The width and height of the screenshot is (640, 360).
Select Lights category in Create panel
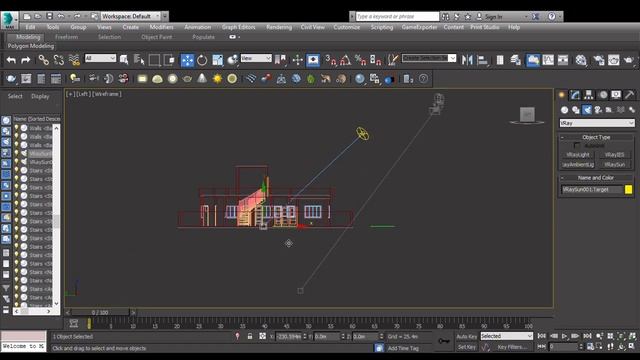coord(587,110)
